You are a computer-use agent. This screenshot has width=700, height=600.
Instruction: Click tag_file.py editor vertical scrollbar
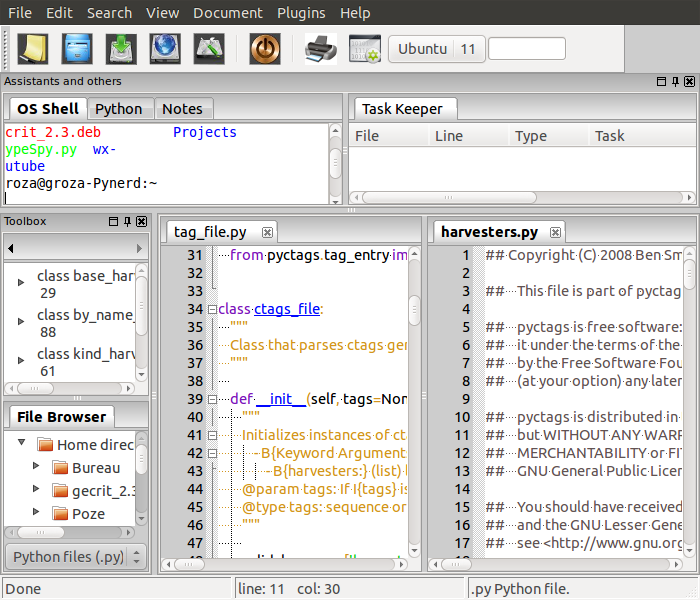pos(414,402)
